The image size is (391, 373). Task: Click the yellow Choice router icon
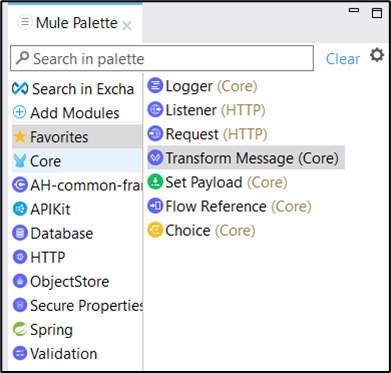pyautogui.click(x=155, y=230)
